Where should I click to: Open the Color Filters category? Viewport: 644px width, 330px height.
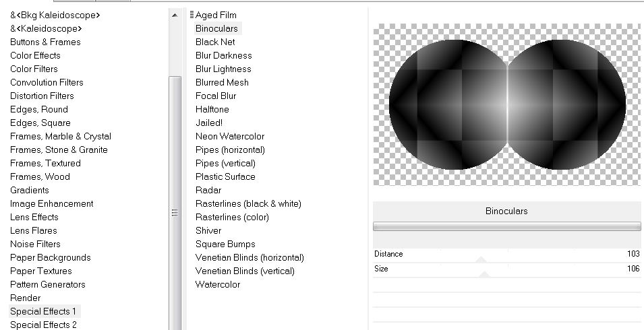point(34,69)
